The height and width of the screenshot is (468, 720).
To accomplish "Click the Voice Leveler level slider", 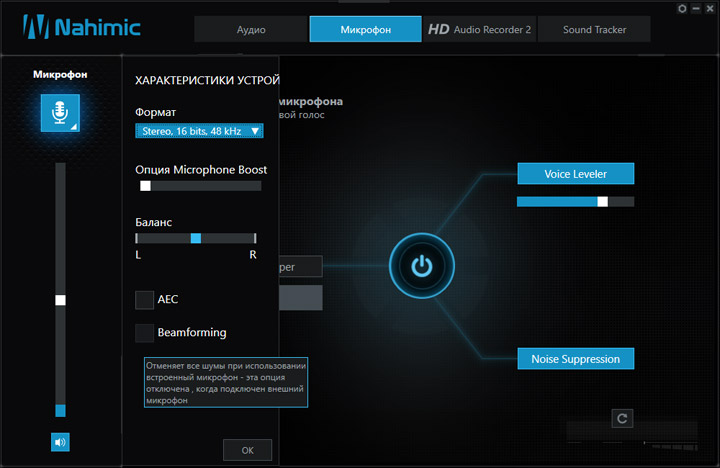I will (576, 201).
